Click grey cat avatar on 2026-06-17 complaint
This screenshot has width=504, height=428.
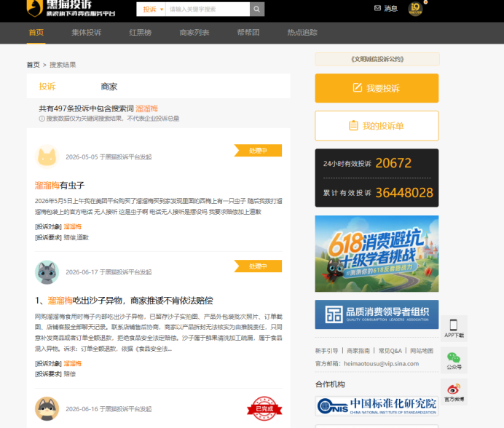47,272
